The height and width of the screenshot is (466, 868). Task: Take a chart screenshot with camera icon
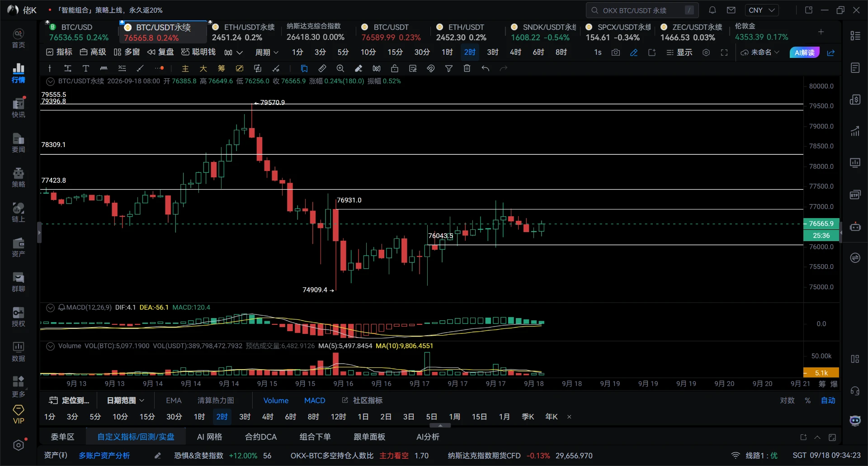point(616,52)
